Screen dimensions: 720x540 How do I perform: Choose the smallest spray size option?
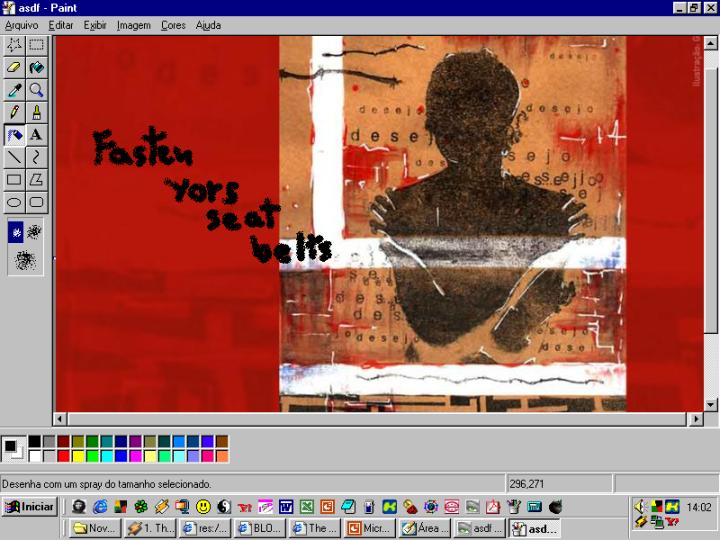click(x=16, y=232)
